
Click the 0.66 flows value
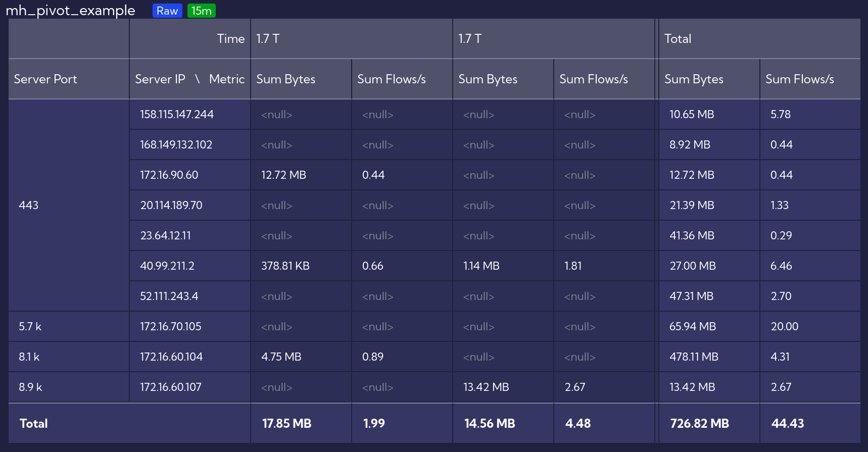[373, 266]
